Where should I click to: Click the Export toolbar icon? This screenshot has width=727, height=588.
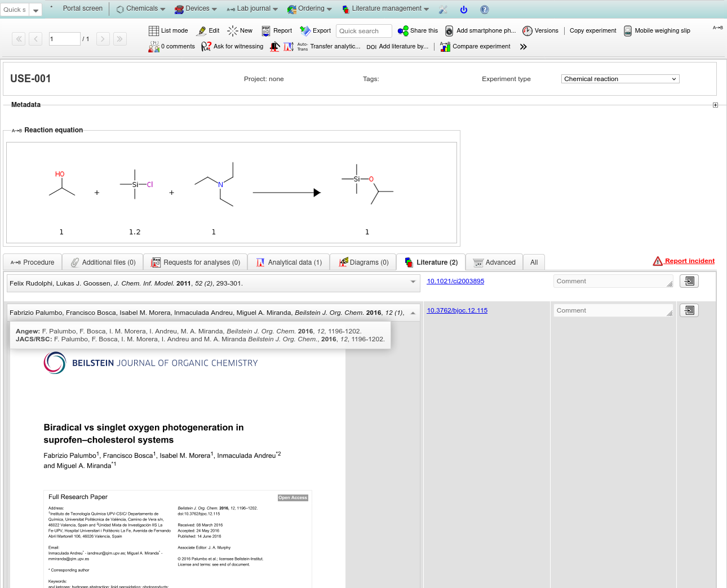[305, 31]
